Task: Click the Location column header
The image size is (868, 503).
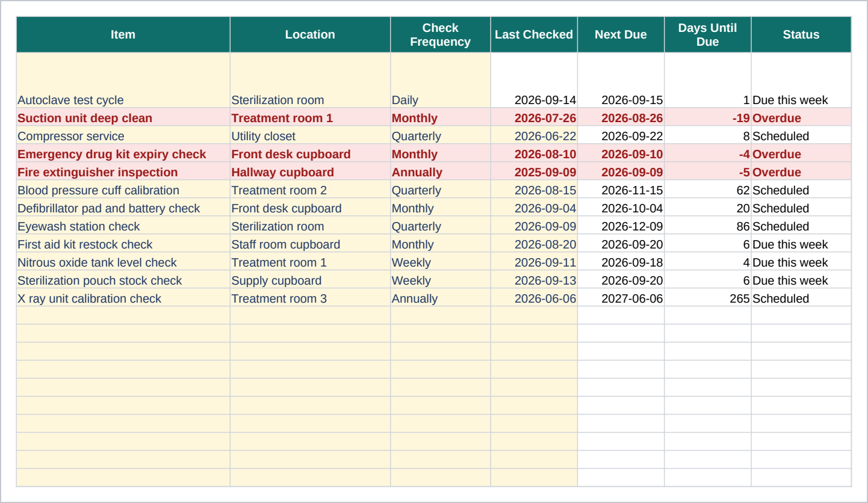Action: tap(310, 35)
